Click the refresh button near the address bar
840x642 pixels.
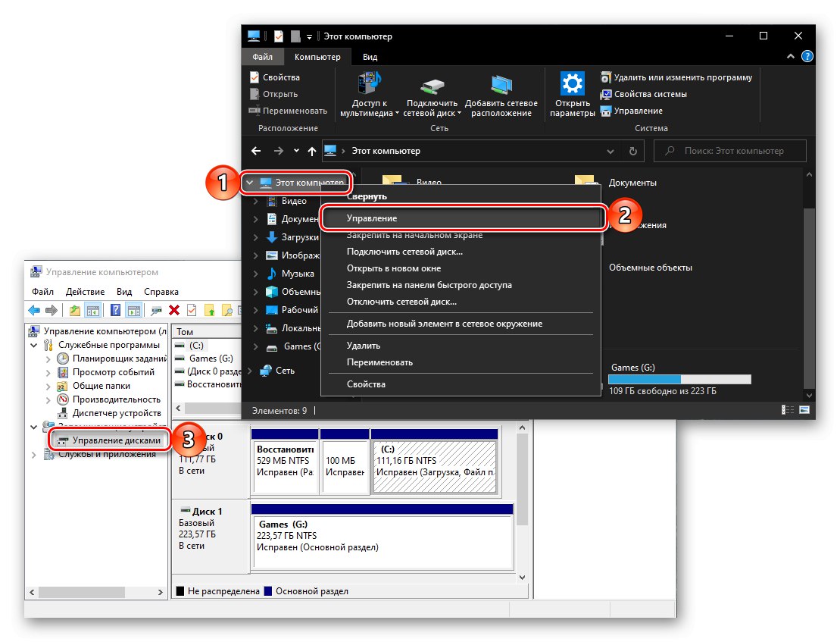pos(633,151)
